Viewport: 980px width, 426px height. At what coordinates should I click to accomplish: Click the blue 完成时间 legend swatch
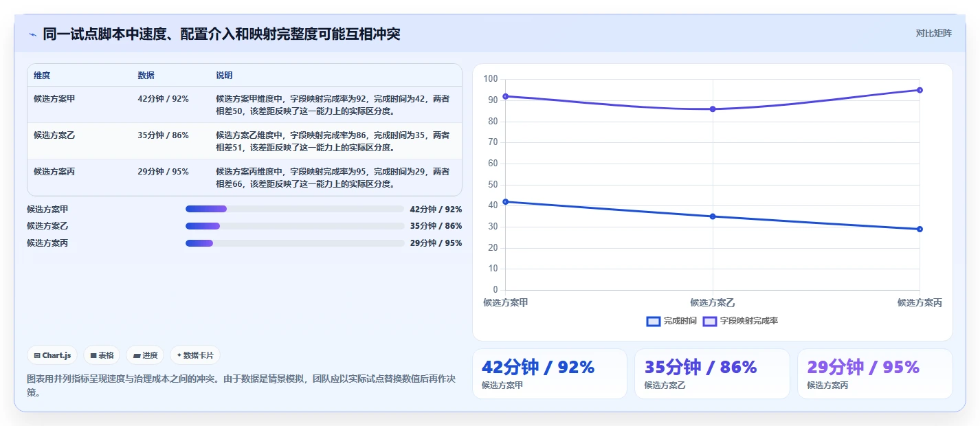tap(654, 321)
